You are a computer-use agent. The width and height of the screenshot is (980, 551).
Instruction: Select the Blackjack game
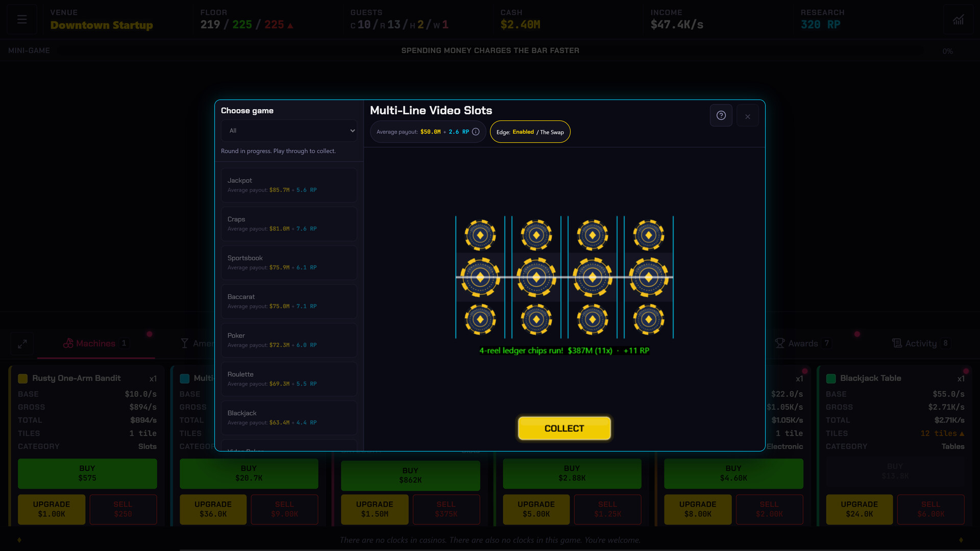289,418
